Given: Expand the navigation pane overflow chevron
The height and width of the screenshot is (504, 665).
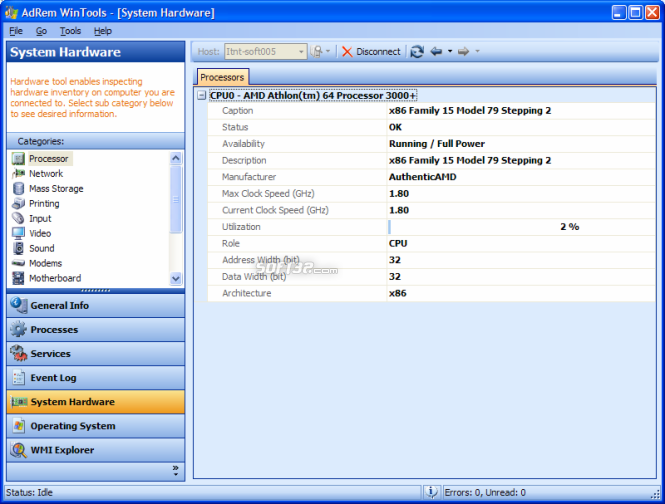Looking at the screenshot, I should pyautogui.click(x=176, y=470).
